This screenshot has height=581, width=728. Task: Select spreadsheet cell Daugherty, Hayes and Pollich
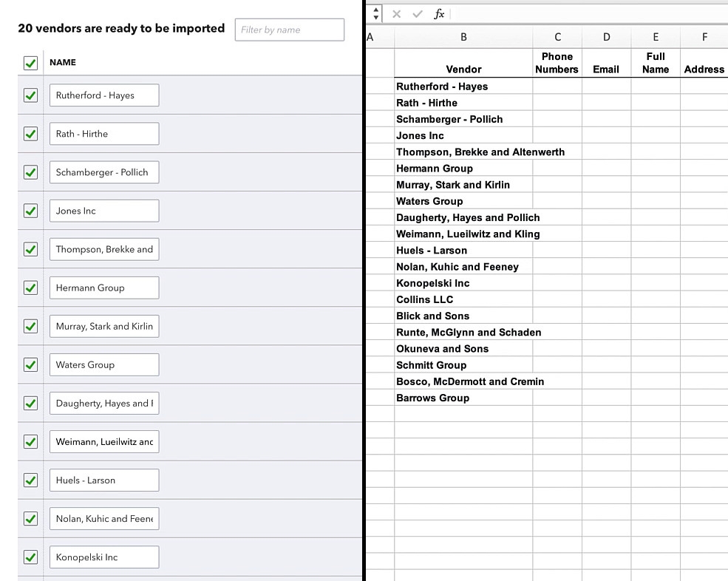463,217
